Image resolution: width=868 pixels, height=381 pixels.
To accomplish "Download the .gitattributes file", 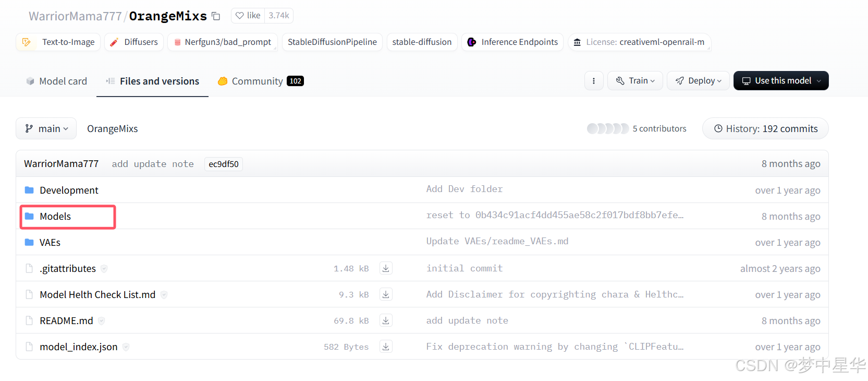I will click(x=386, y=268).
